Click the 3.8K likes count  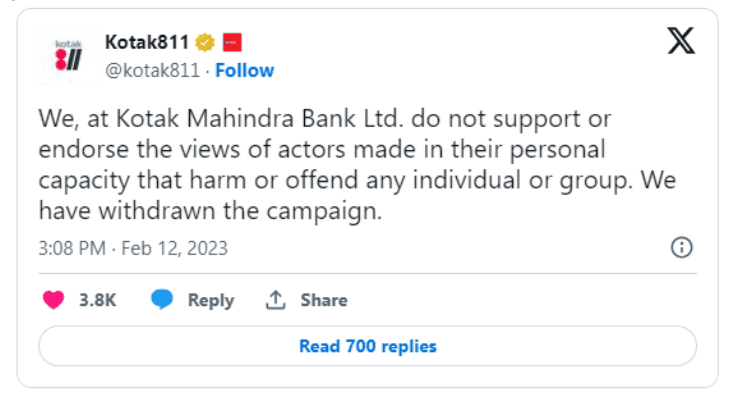tap(97, 300)
